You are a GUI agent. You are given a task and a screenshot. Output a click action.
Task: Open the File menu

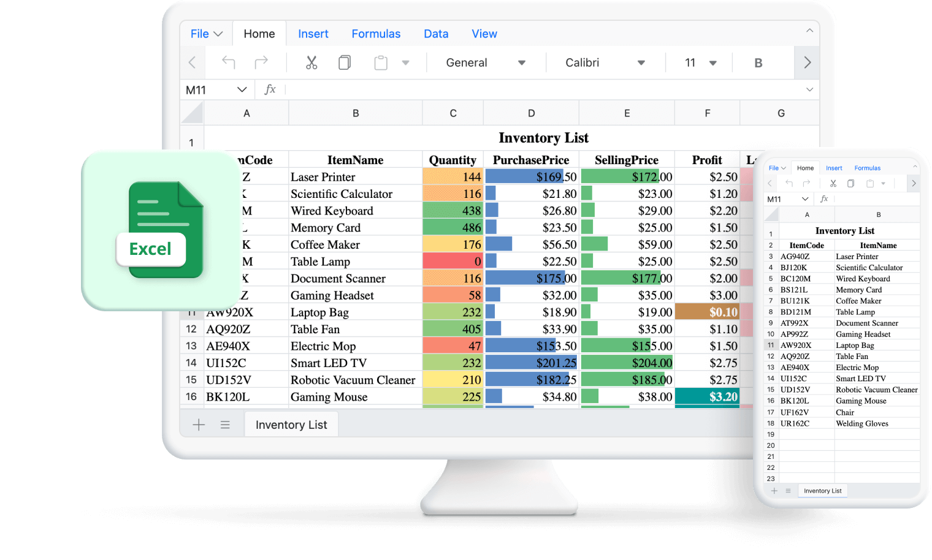click(205, 33)
